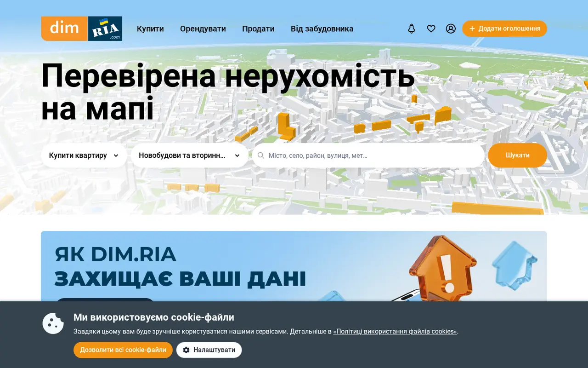The image size is (588, 368).
Task: Click the 'Ми використовуємо cookie-файли' title
Action: click(x=154, y=317)
